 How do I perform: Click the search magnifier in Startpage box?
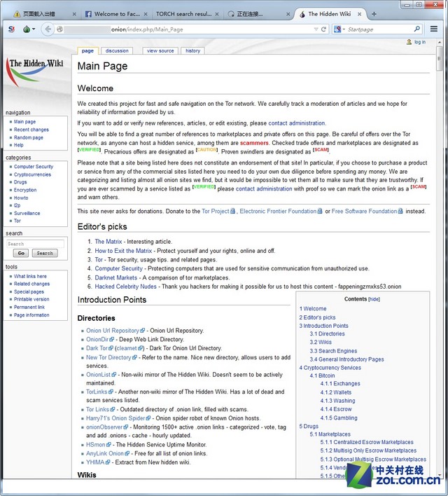pos(416,29)
